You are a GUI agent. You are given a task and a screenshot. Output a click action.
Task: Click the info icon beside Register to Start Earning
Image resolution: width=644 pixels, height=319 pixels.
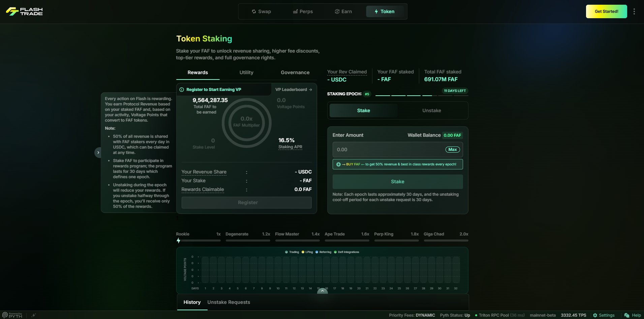[x=182, y=90]
